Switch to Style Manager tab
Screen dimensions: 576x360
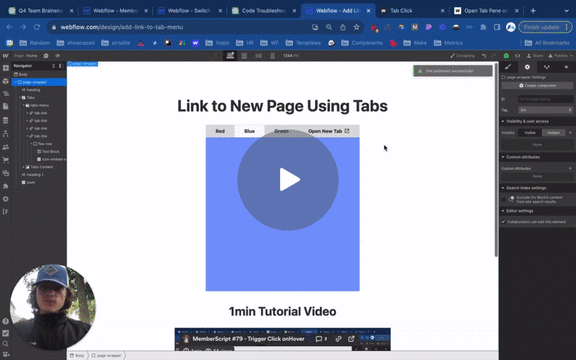click(x=547, y=67)
